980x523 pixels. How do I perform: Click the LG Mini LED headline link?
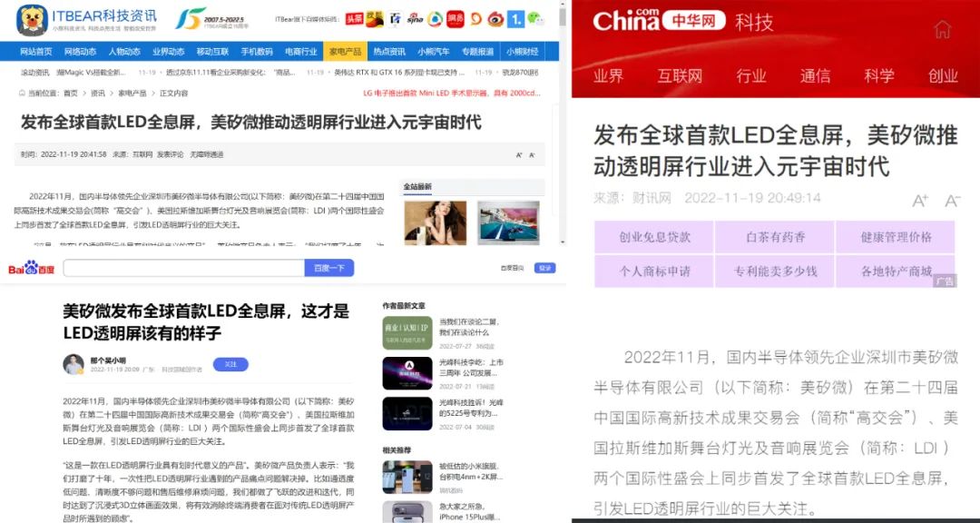[x=452, y=94]
